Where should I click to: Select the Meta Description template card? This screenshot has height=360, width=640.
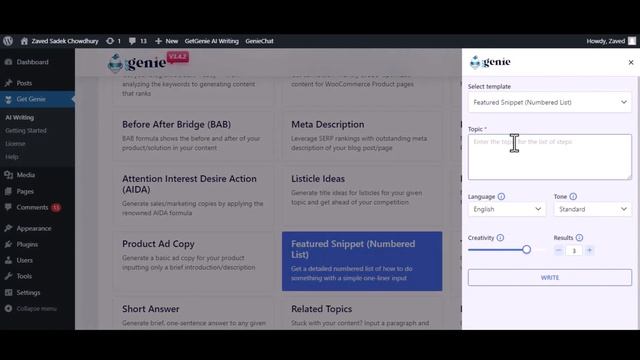362,136
